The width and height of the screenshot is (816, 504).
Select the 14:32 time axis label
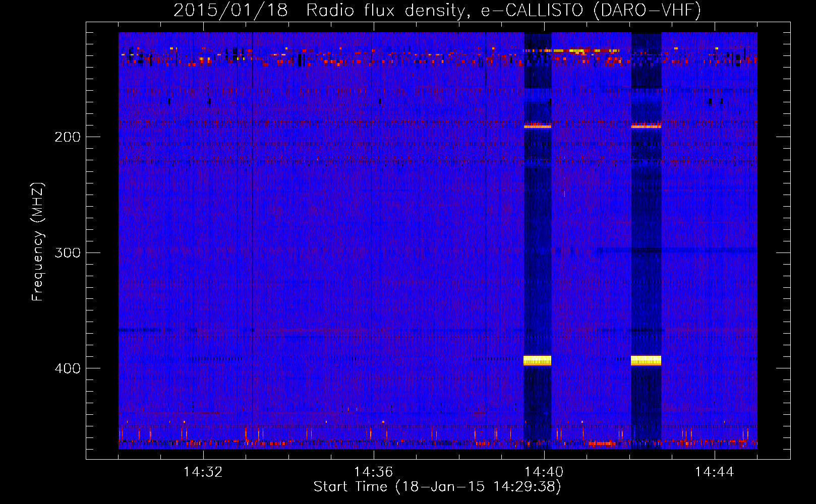(203, 472)
